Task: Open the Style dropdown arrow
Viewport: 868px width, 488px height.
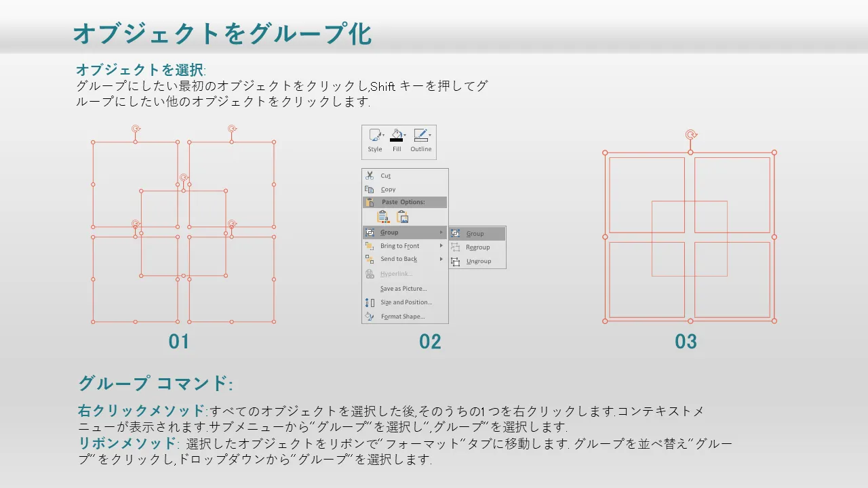Action: pos(384,135)
